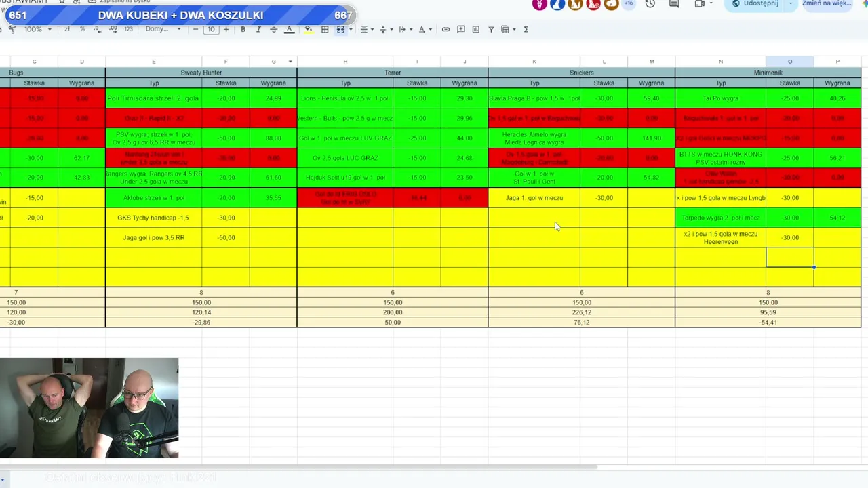This screenshot has height=488, width=868.
Task: Select column E header
Action: (x=153, y=62)
